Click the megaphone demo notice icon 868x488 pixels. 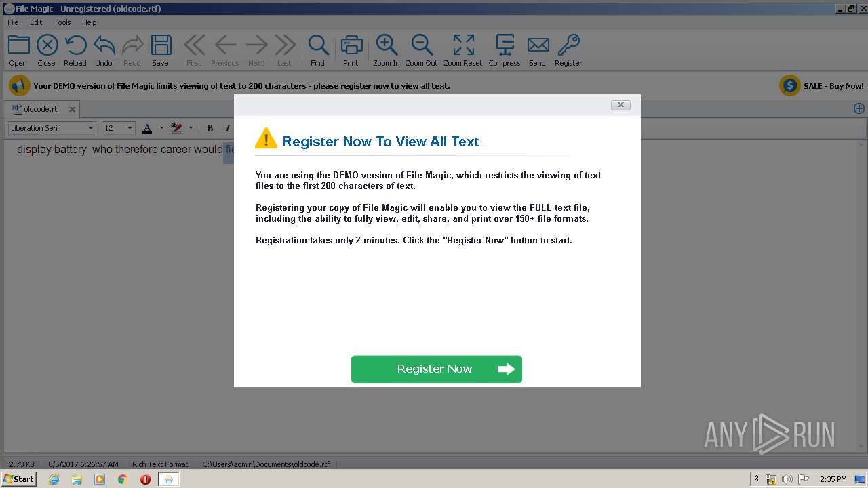point(19,85)
